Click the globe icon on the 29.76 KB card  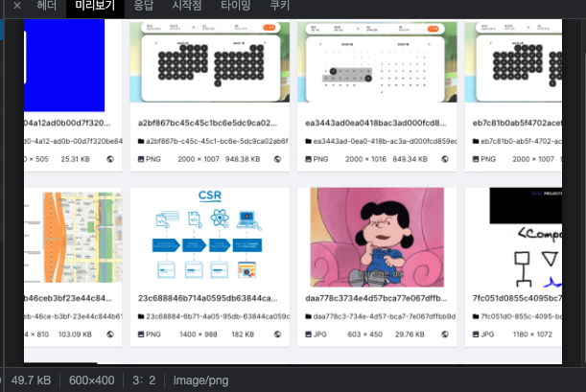445,334
